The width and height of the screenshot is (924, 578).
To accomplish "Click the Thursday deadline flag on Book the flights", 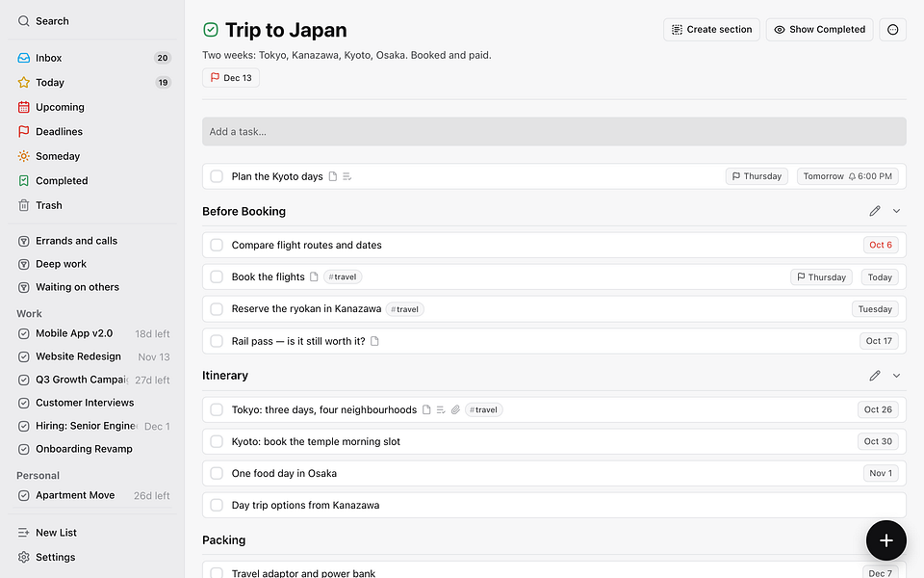I will pos(821,277).
